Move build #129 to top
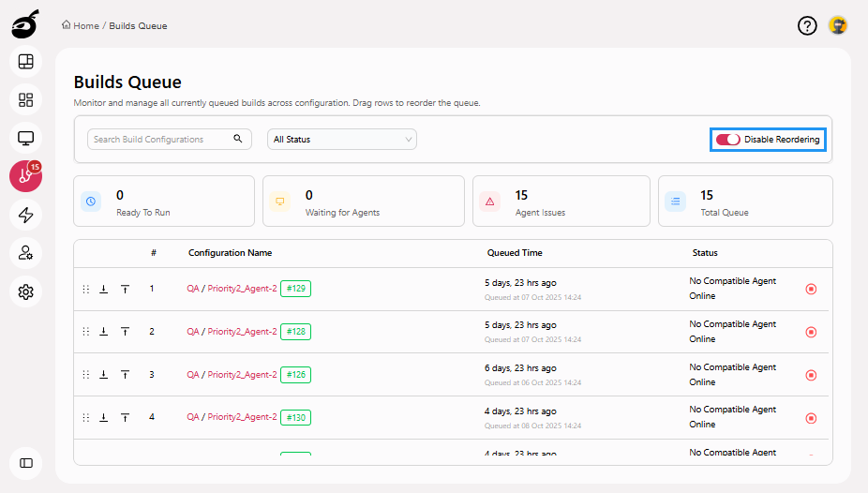The image size is (868, 493). tap(125, 289)
